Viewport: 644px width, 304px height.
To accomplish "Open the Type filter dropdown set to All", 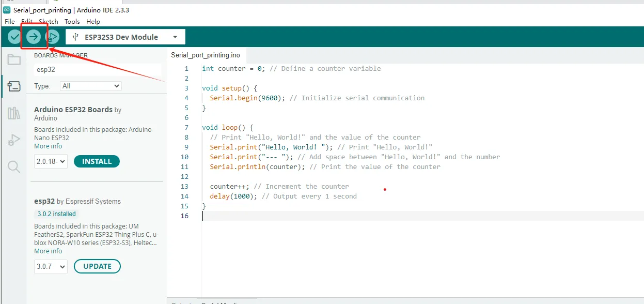I will pos(91,86).
